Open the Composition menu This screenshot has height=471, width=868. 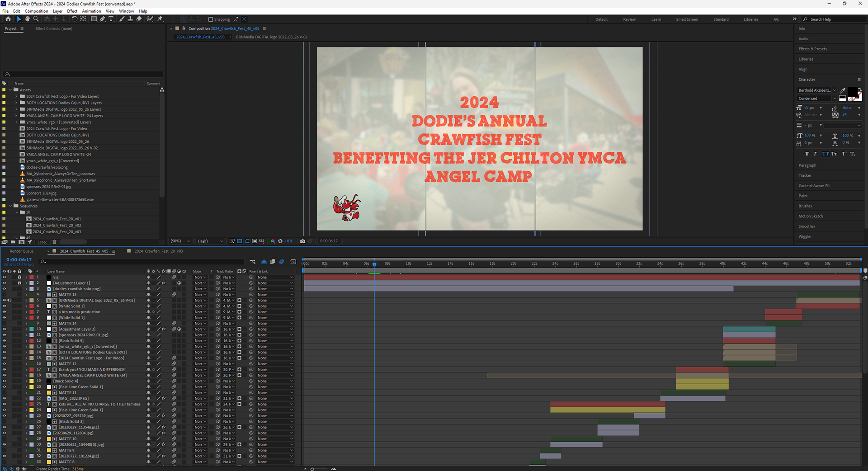click(x=36, y=11)
